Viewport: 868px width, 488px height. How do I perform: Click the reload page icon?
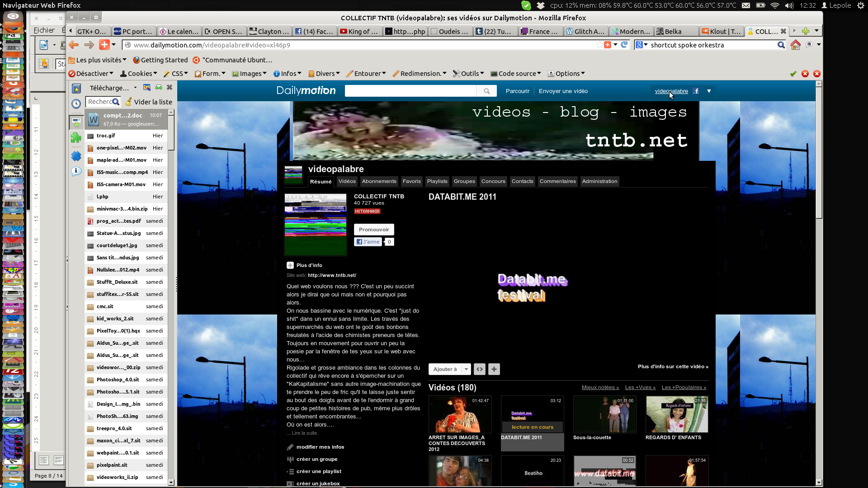pos(624,45)
